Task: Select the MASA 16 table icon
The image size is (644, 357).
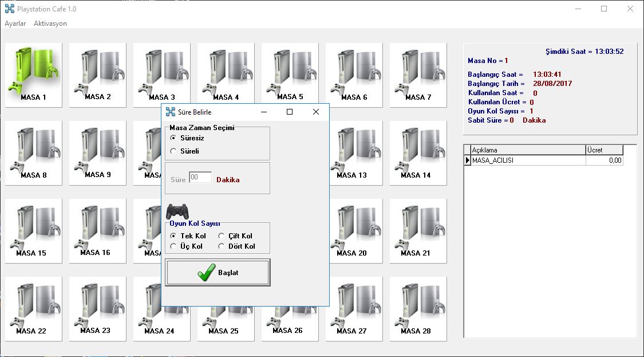Action: [x=98, y=231]
